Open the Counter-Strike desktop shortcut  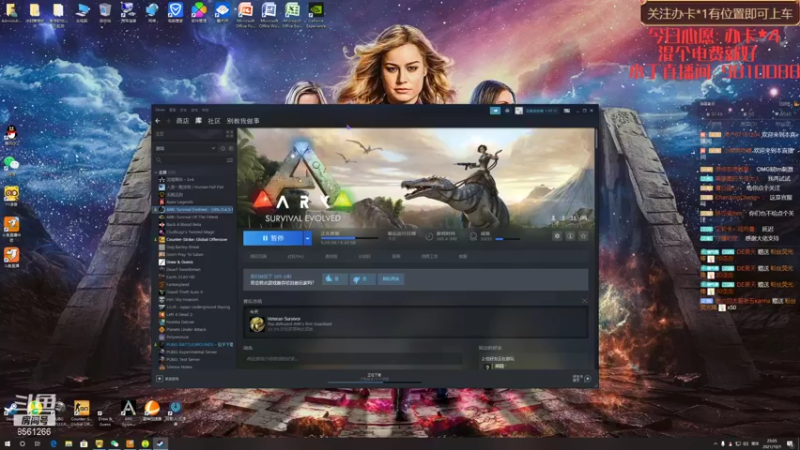[x=82, y=413]
